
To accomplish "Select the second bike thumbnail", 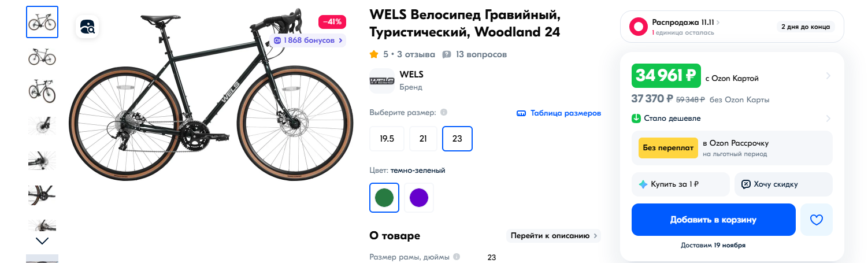I will coord(42,57).
